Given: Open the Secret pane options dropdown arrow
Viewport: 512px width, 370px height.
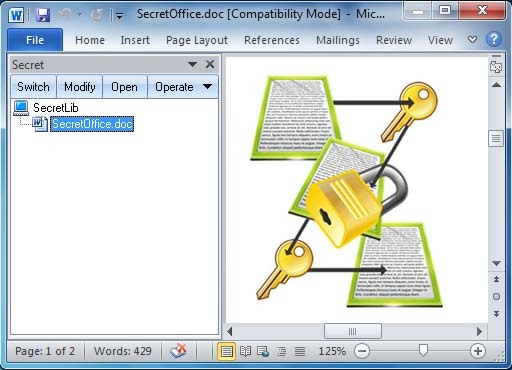Looking at the screenshot, I should click(x=192, y=64).
